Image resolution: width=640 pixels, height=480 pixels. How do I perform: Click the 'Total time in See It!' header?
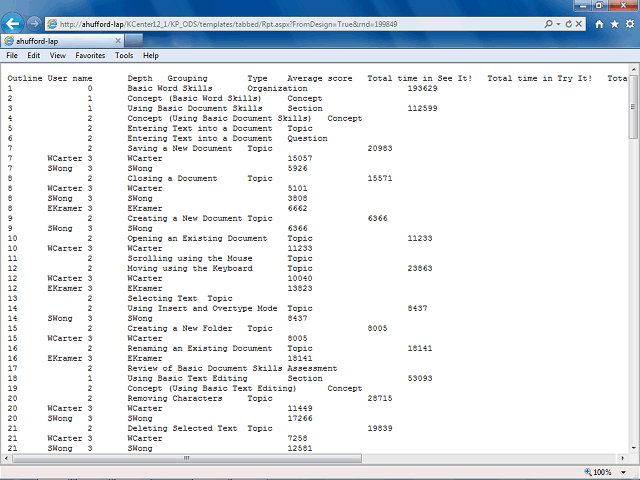420,78
